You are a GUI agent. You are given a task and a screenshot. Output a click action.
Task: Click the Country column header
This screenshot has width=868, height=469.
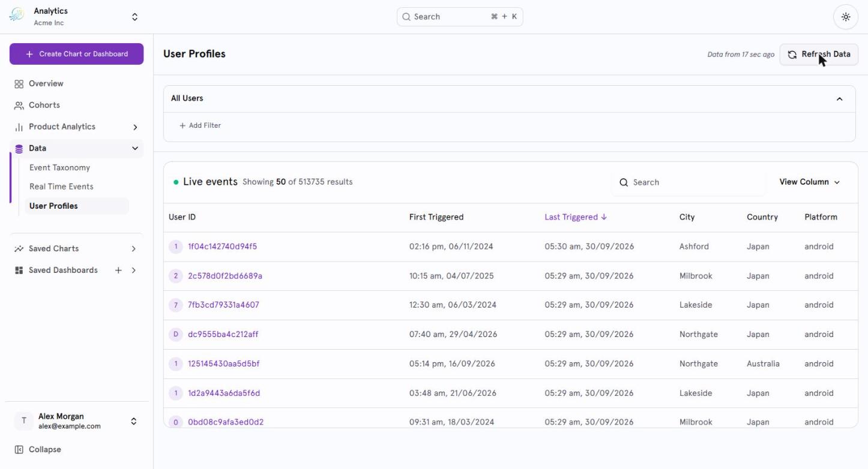click(762, 218)
